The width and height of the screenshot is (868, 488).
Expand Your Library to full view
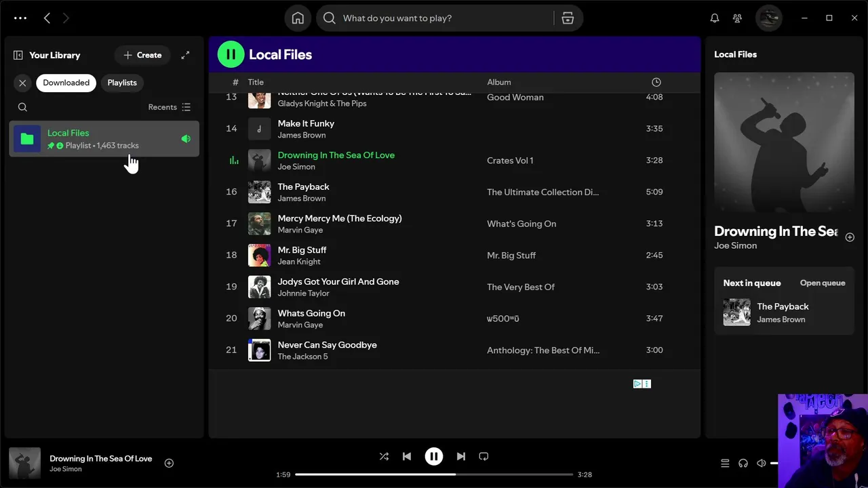click(x=185, y=55)
